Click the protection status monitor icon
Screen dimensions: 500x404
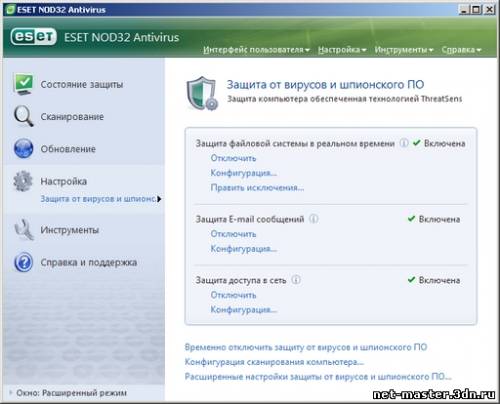coord(23,84)
